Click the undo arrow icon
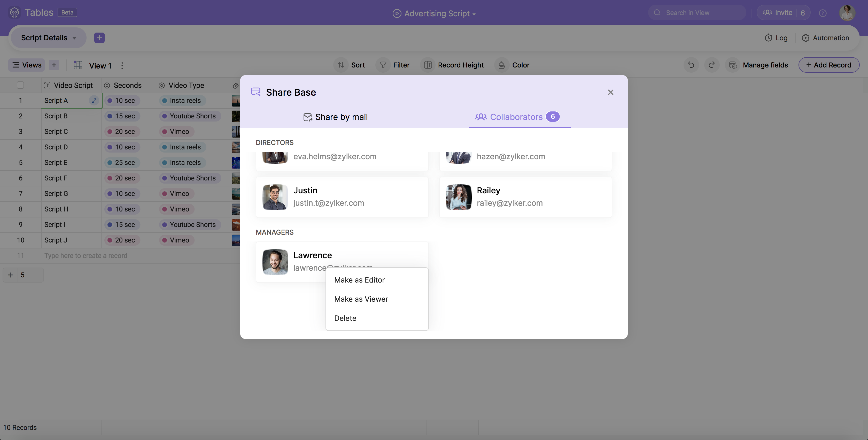Screen dimensions: 868x440 pos(691,65)
